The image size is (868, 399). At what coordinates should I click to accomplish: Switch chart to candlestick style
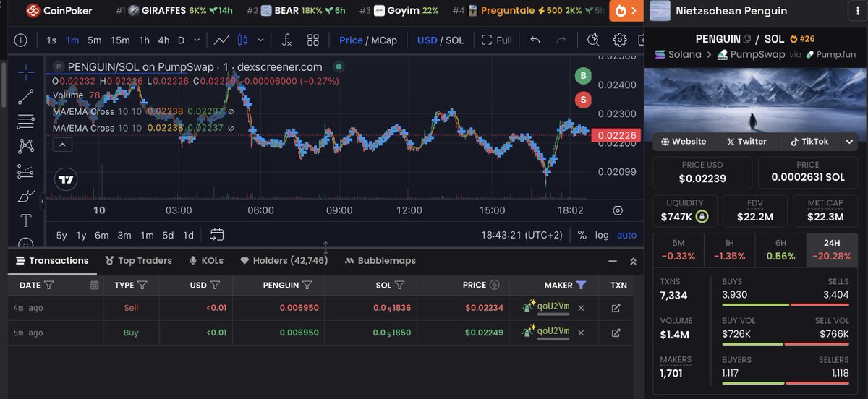click(x=242, y=40)
